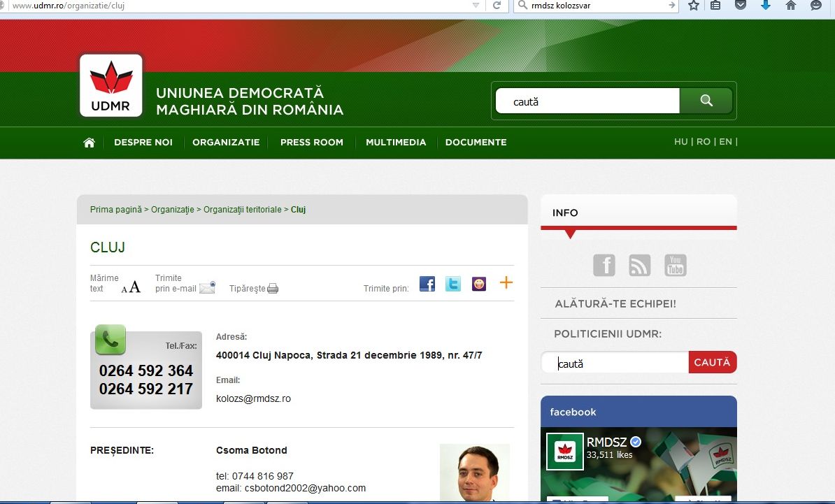Click the Pocket icon in browser toolbar
The image size is (835, 504).
click(x=740, y=6)
